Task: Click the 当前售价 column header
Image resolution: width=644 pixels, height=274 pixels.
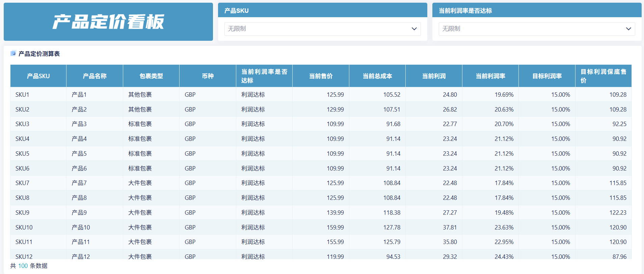Action: pyautogui.click(x=321, y=76)
